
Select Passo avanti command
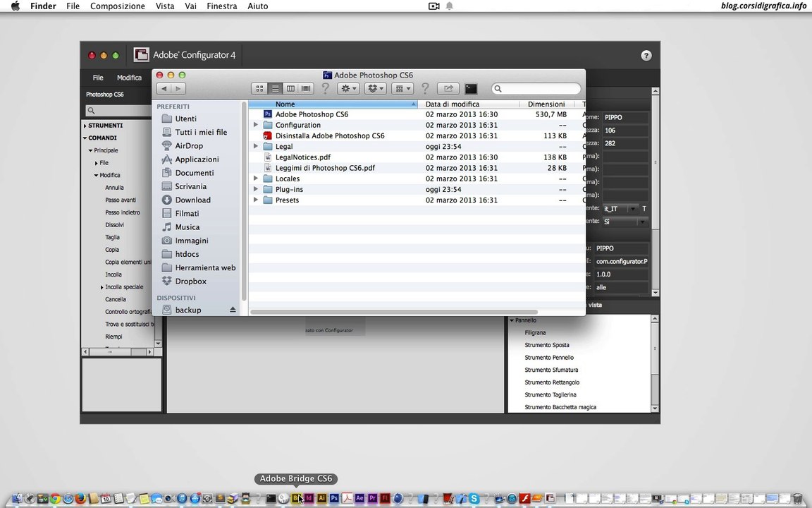[121, 200]
